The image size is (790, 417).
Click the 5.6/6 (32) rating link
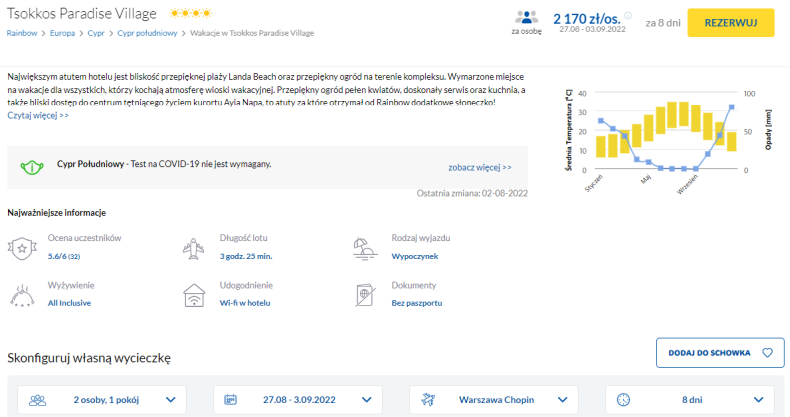click(x=64, y=256)
